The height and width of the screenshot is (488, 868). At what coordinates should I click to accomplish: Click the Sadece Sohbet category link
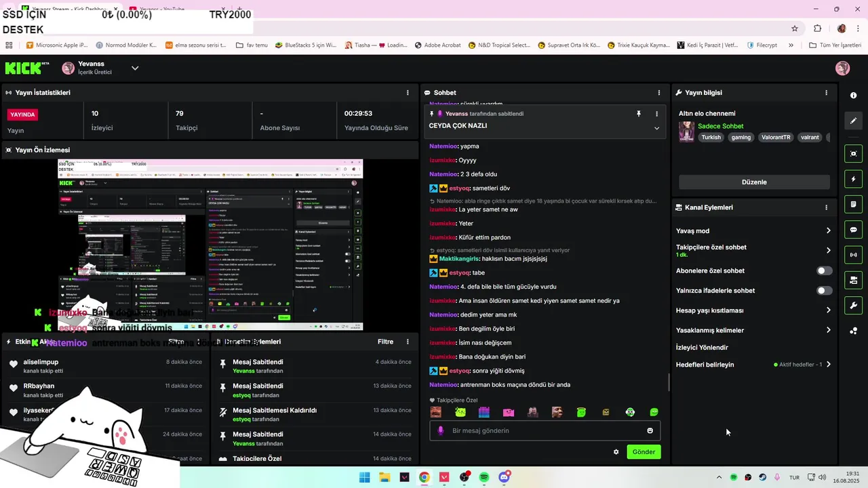click(x=720, y=126)
